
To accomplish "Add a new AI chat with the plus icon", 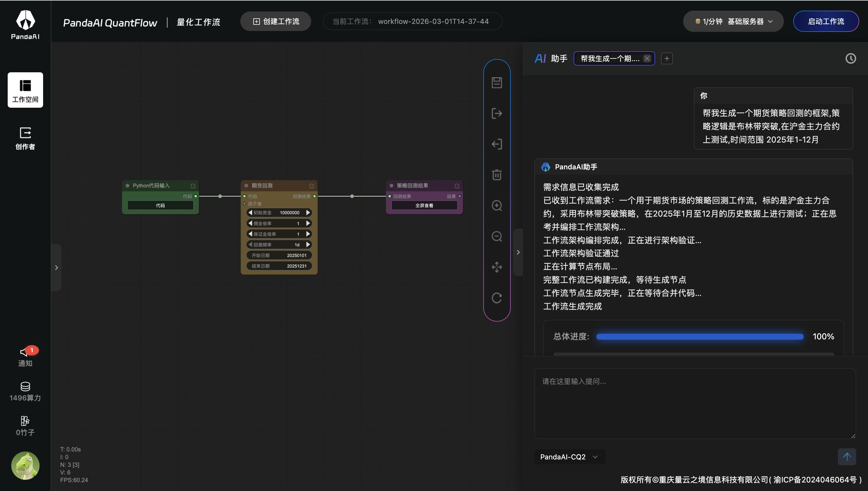I will point(667,58).
